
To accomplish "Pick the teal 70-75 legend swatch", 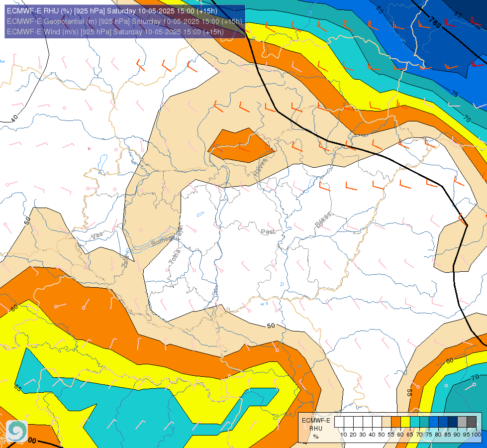I will 424,422.
